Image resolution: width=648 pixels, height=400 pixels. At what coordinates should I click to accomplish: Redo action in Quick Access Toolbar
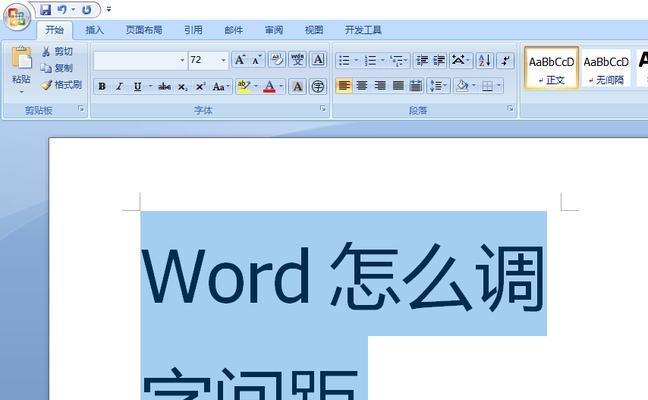click(86, 10)
